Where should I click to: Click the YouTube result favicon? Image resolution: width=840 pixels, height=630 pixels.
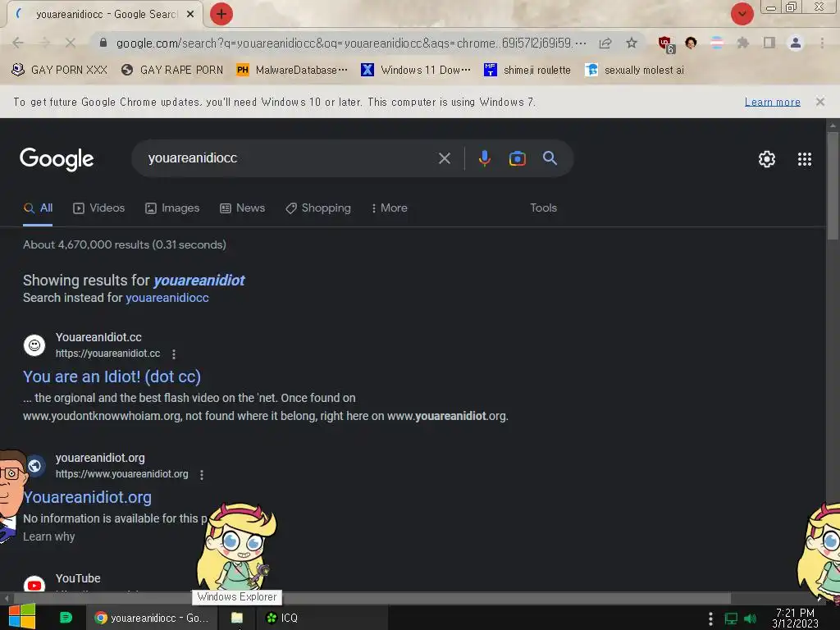point(34,584)
